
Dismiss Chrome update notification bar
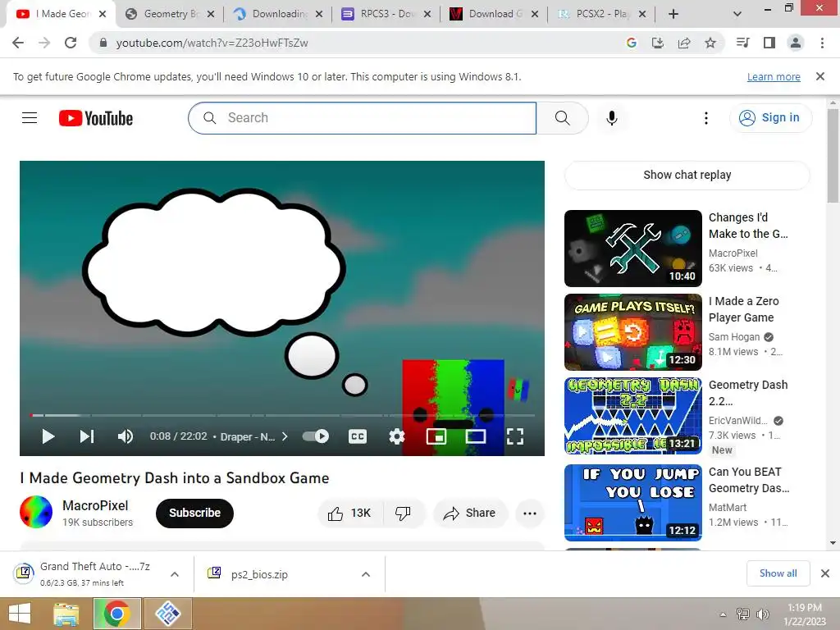pos(820,76)
